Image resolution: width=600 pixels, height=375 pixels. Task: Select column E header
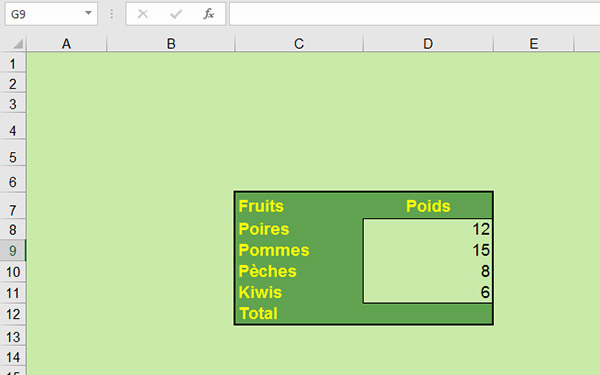[x=534, y=44]
